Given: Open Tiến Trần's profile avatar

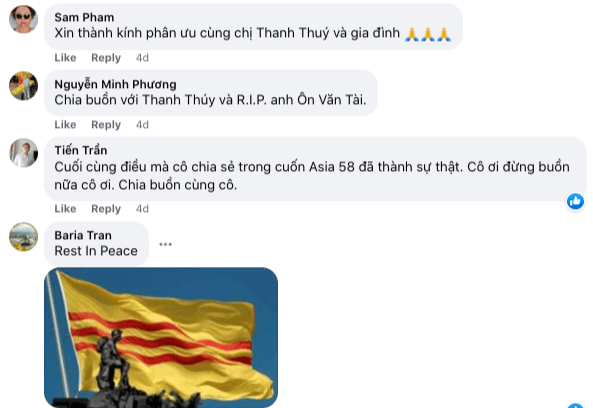Looking at the screenshot, I should pos(23,153).
